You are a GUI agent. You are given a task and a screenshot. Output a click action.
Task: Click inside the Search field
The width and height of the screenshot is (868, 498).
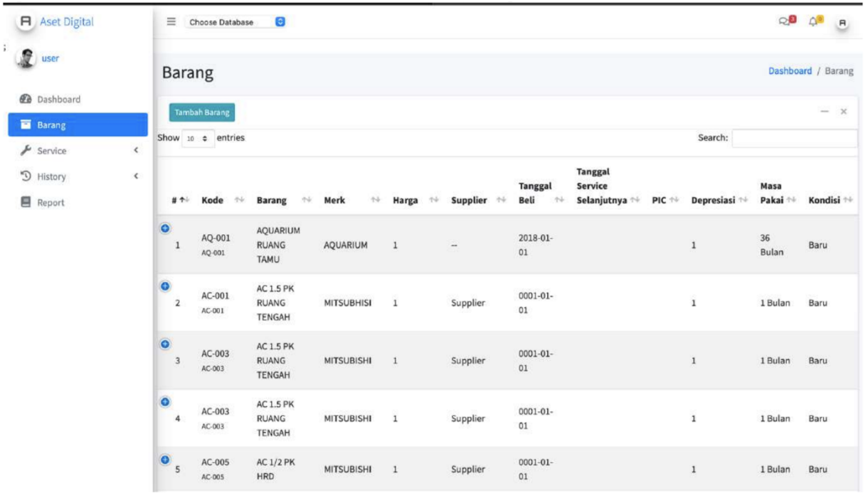point(793,138)
